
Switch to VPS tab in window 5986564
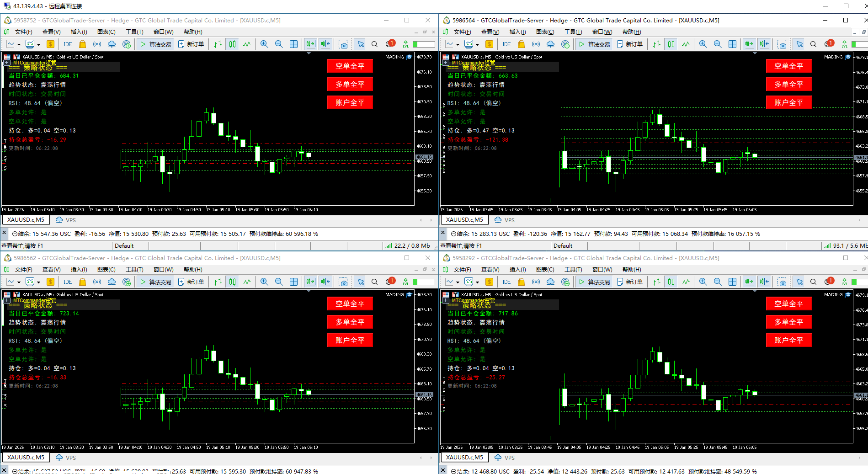[505, 220]
